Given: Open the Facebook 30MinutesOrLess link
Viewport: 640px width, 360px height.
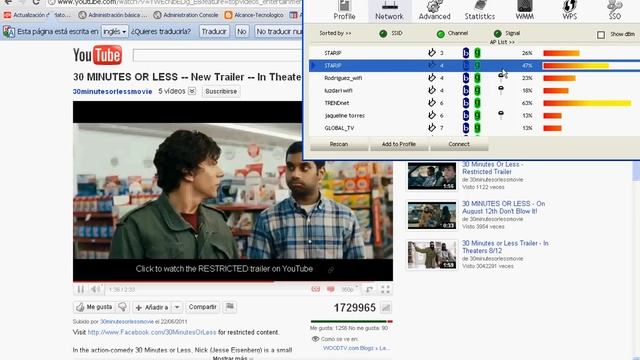Looking at the screenshot, I should tap(152, 332).
